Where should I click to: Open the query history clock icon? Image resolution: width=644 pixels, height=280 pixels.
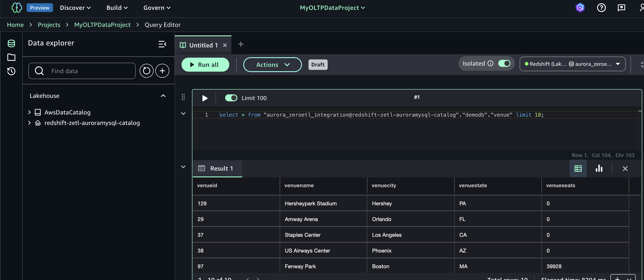tap(11, 71)
